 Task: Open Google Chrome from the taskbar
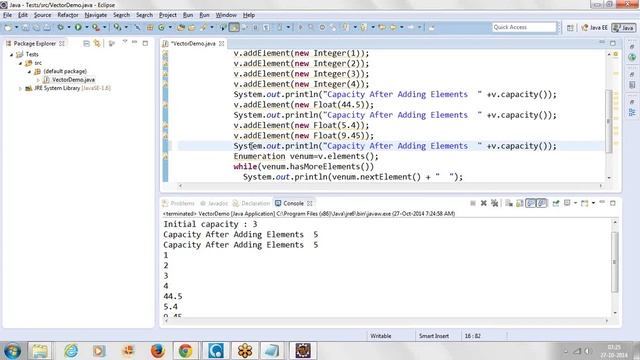185,351
